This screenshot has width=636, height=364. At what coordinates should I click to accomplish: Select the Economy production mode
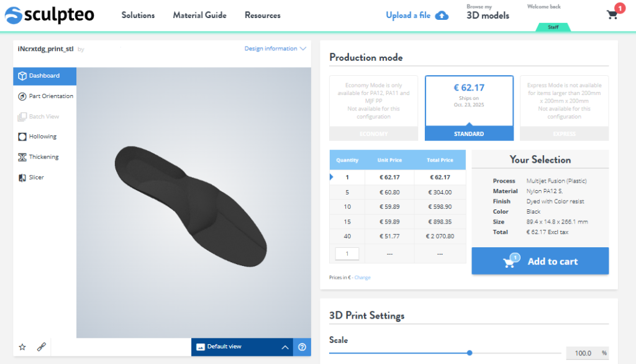[373, 108]
